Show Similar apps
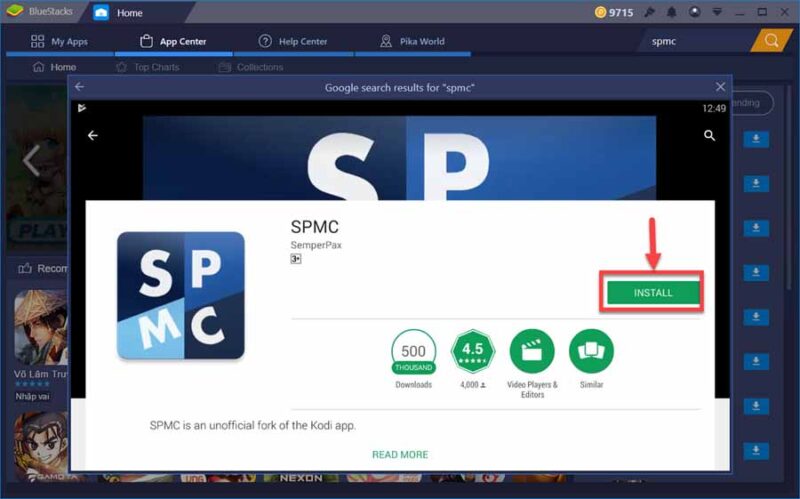Image resolution: width=800 pixels, height=499 pixels. point(591,359)
